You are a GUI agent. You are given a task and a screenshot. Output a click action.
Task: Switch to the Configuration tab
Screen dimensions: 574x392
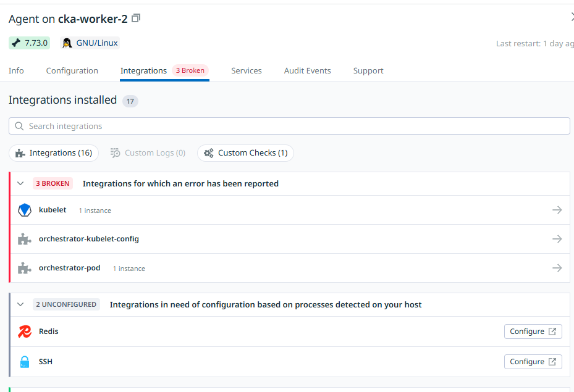[72, 71]
